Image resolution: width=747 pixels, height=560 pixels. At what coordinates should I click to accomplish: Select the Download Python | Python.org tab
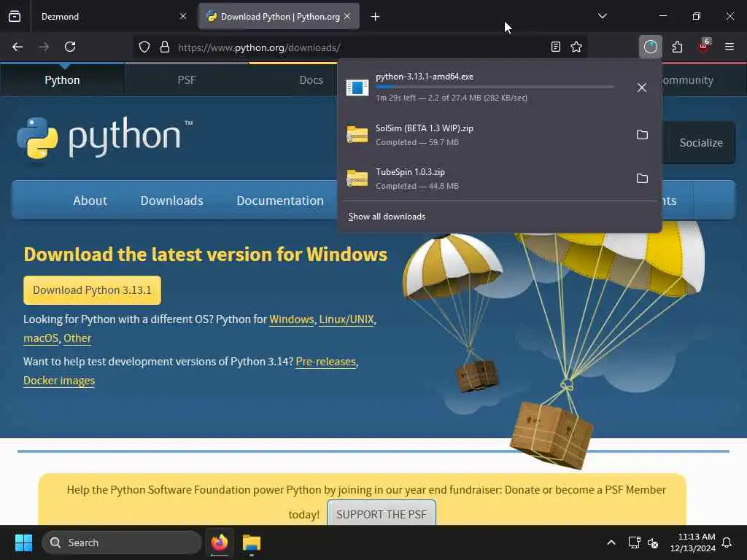point(279,17)
